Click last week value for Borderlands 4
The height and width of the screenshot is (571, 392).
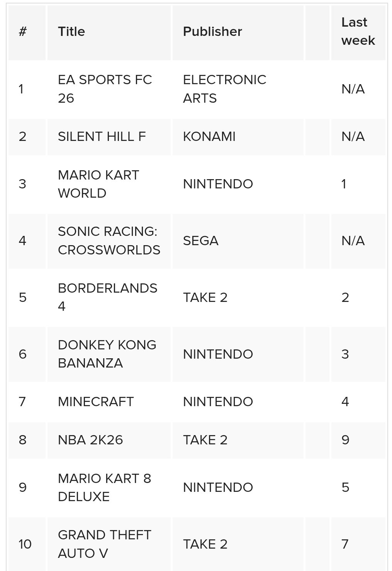[x=345, y=298]
